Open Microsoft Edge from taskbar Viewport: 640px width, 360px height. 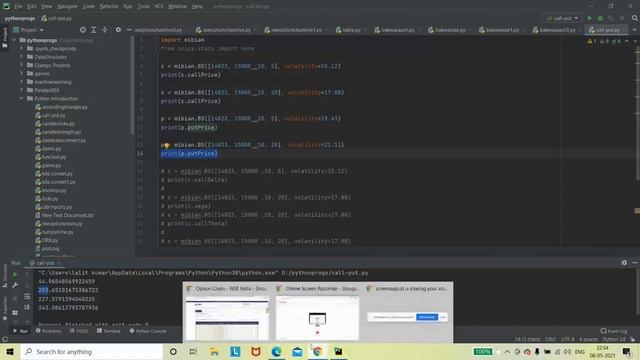click(276, 351)
